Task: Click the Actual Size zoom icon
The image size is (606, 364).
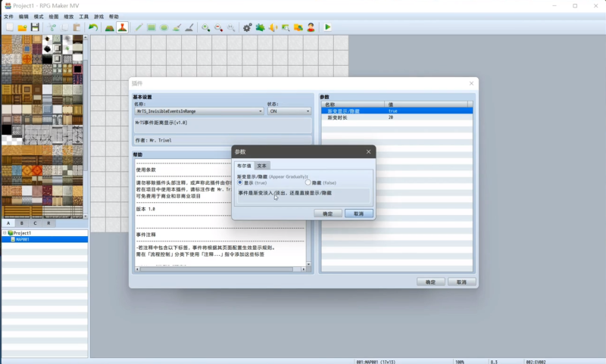Action: point(231,27)
